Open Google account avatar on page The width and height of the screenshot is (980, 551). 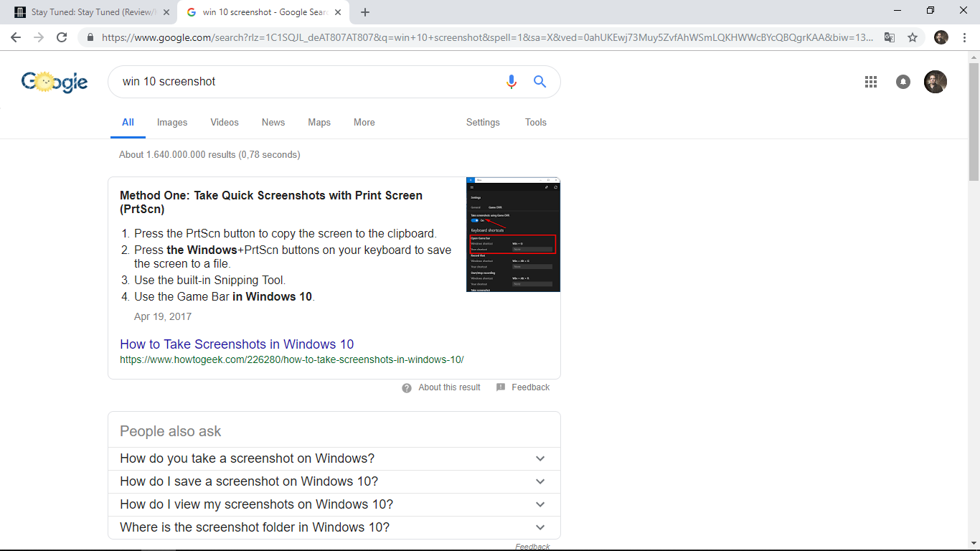pyautogui.click(x=936, y=82)
